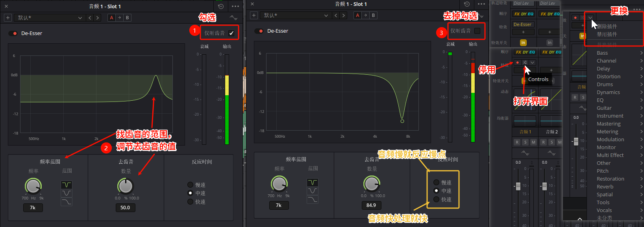This screenshot has height=227, width=644.
Task: Expand the Distortion category arrow
Action: point(641,76)
